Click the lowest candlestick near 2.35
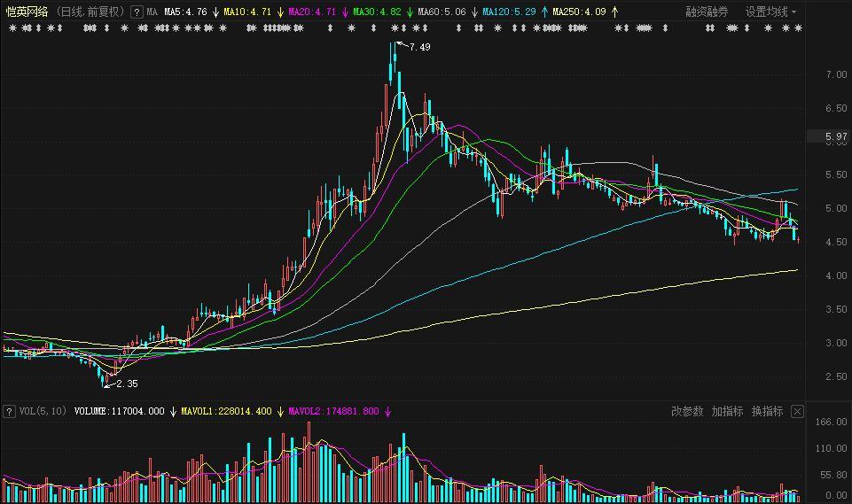 tap(104, 380)
